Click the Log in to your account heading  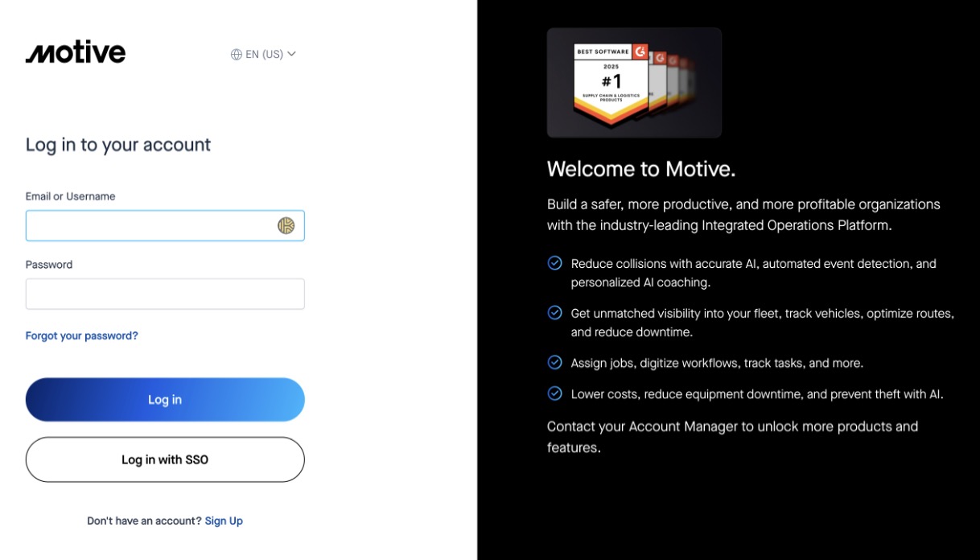click(118, 145)
